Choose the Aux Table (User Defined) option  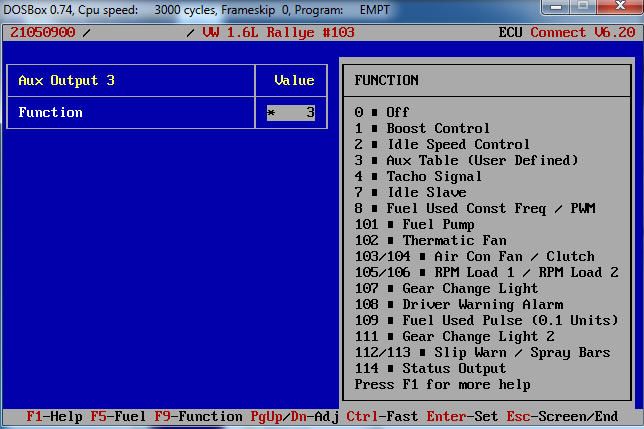482,161
